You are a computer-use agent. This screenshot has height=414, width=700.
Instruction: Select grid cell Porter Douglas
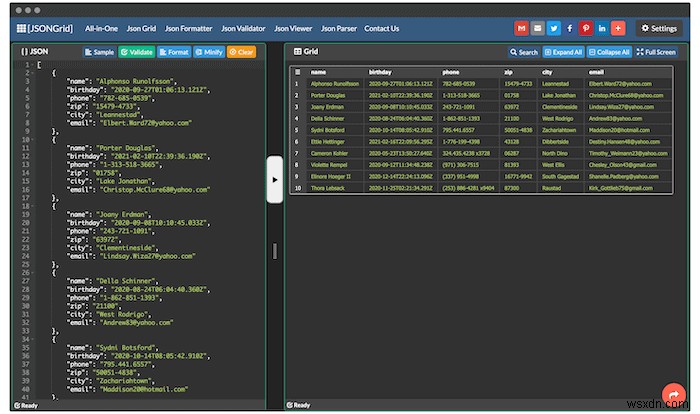click(335, 95)
